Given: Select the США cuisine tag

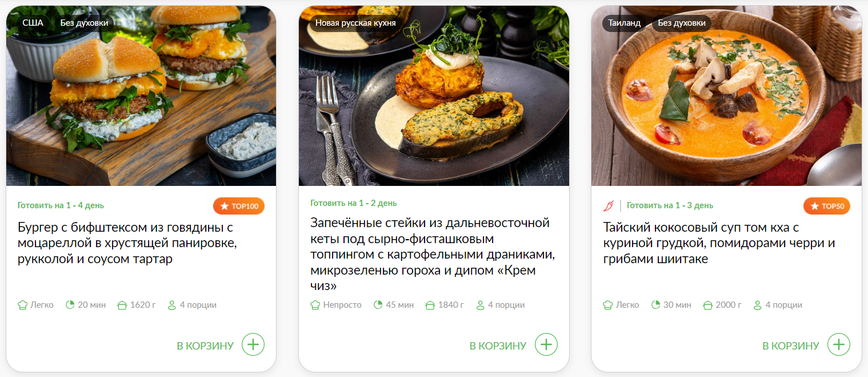Looking at the screenshot, I should tap(33, 23).
